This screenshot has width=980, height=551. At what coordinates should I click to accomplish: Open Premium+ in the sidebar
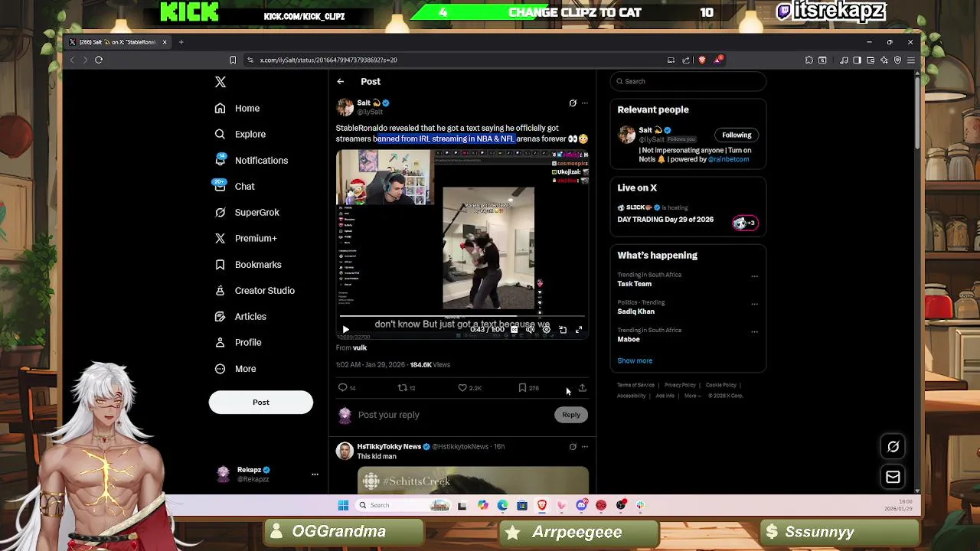(x=245, y=239)
